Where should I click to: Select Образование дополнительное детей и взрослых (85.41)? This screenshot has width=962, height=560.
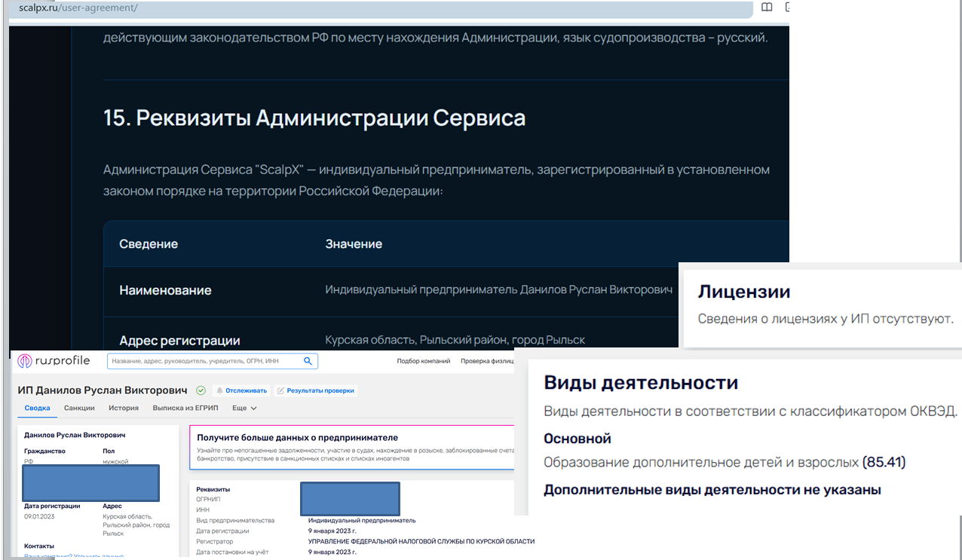point(725,462)
